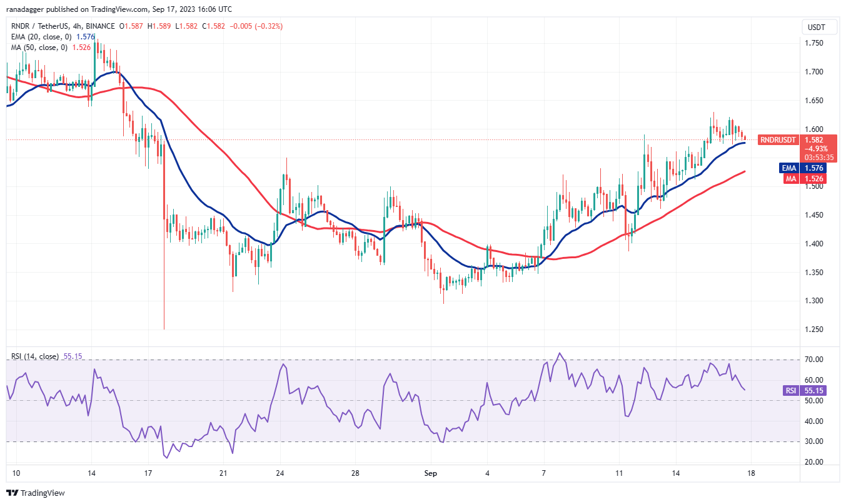Select the red RNDRUSDT price tag on axis

pyautogui.click(x=777, y=140)
